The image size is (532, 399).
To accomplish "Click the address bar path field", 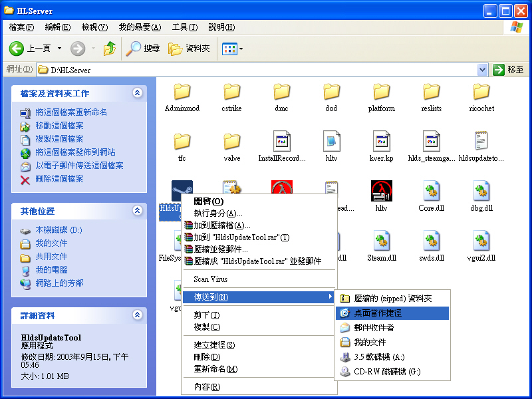I will pos(259,70).
